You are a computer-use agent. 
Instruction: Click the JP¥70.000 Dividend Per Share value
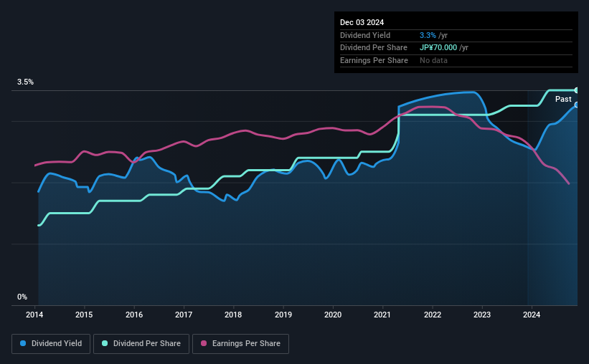(x=438, y=48)
